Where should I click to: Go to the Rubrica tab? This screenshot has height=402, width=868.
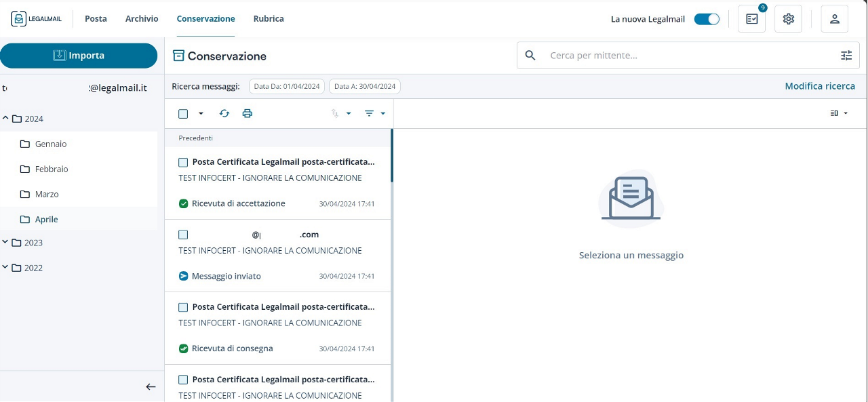269,19
